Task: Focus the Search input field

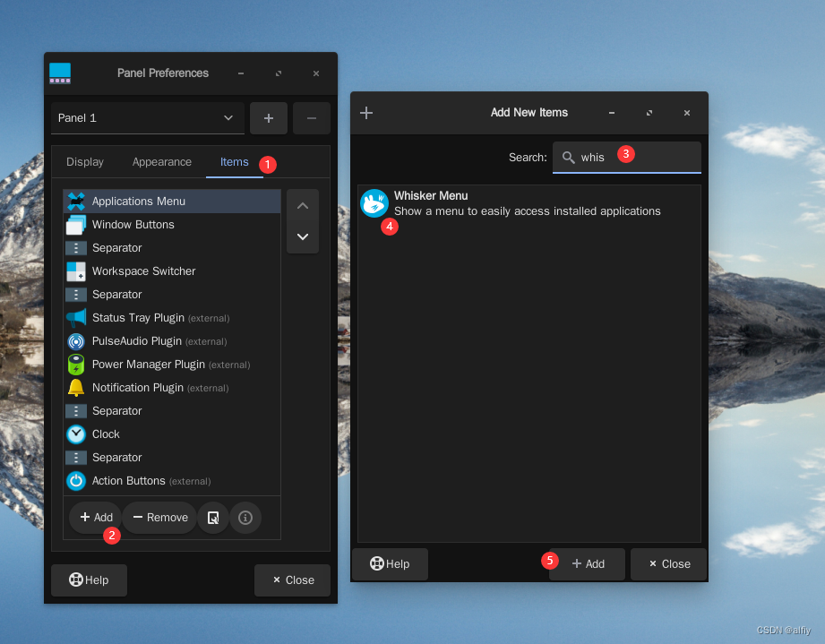Action: (627, 158)
